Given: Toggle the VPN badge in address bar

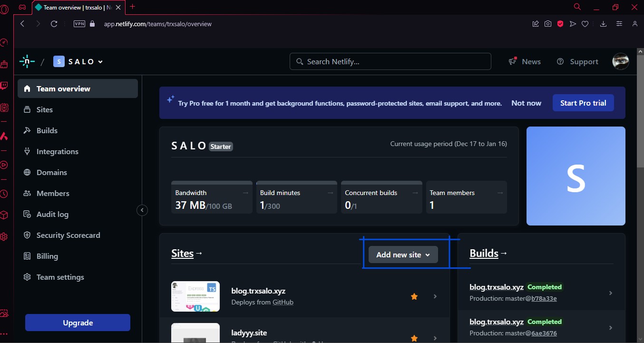Looking at the screenshot, I should 79,24.
